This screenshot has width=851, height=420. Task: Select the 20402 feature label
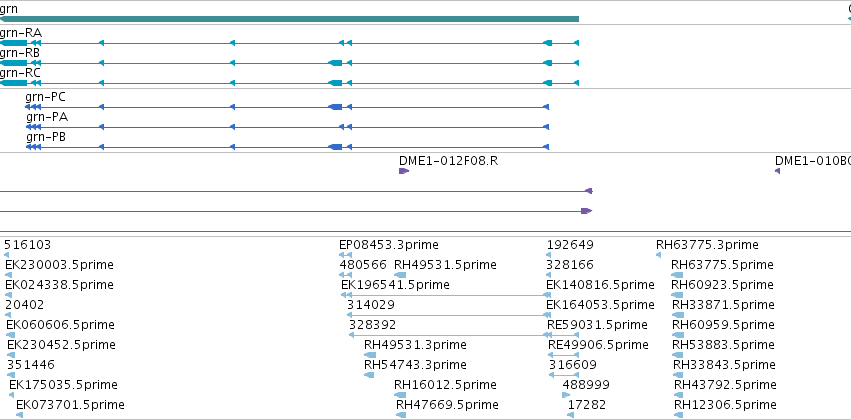click(25, 305)
